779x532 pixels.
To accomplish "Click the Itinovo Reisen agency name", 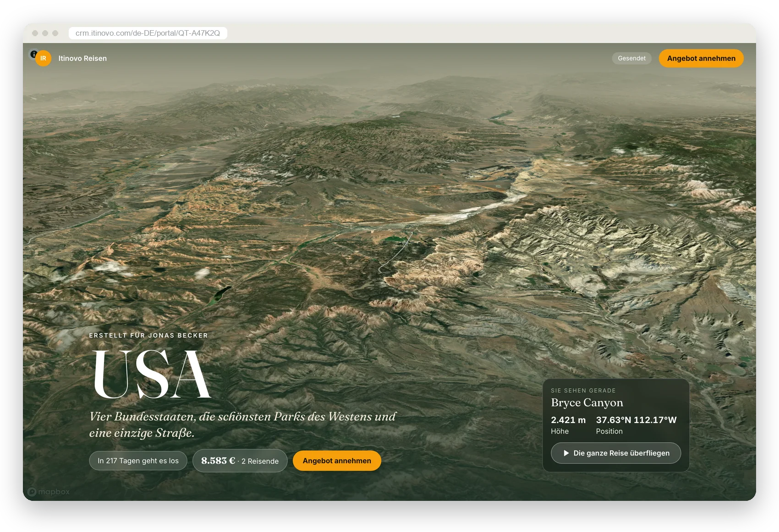I will [x=82, y=58].
